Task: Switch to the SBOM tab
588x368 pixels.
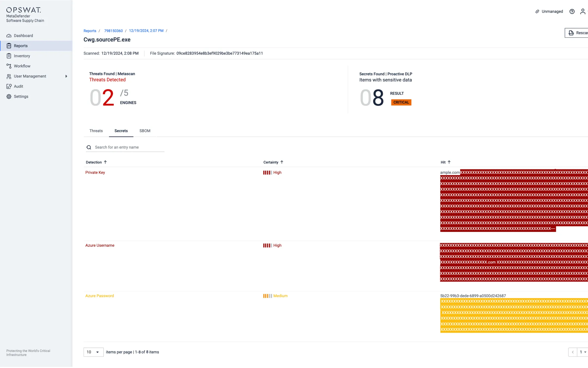Action: 145,131
